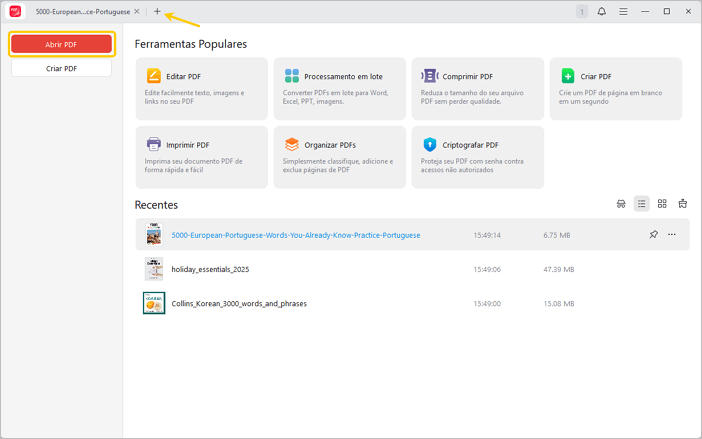Open the notifications bell
Image resolution: width=702 pixels, height=439 pixels.
pyautogui.click(x=602, y=12)
